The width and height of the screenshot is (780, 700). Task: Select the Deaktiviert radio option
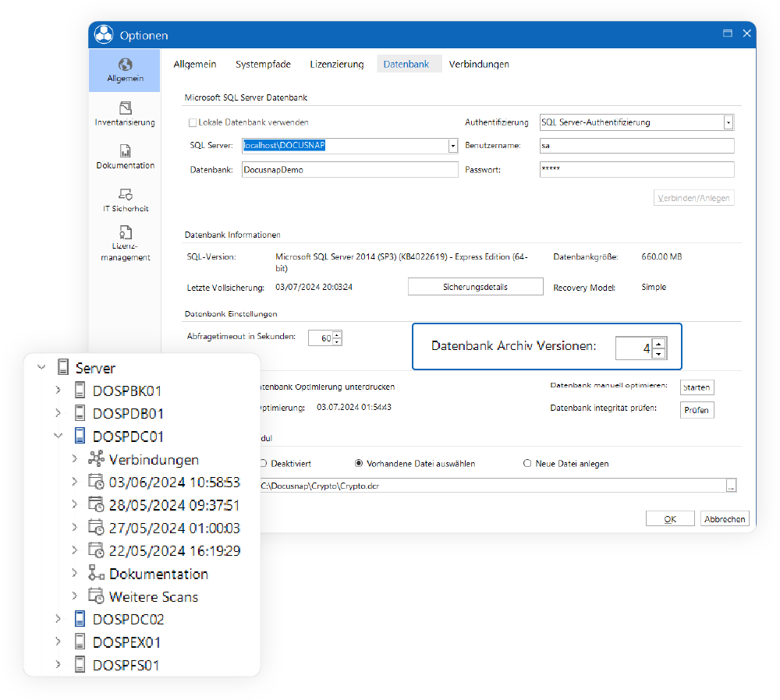[264, 463]
